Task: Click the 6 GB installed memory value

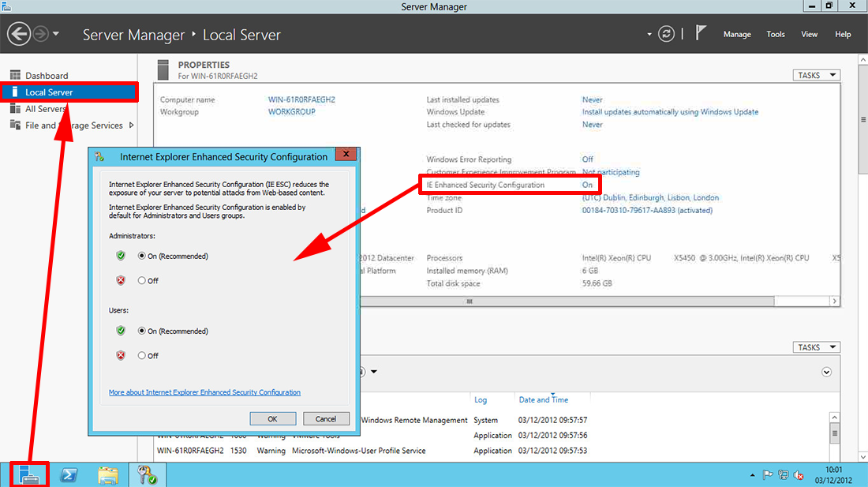Action: pos(589,271)
